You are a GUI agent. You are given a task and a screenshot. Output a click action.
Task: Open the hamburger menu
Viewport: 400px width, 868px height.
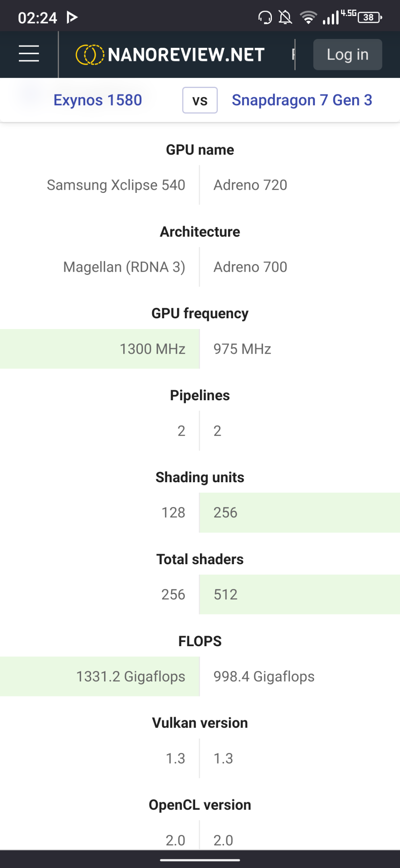(x=29, y=54)
